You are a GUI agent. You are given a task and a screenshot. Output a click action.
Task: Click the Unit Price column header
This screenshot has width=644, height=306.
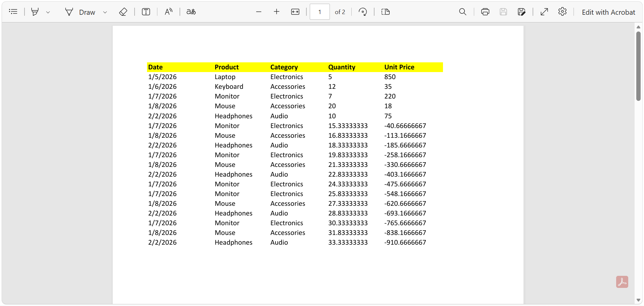pyautogui.click(x=399, y=67)
